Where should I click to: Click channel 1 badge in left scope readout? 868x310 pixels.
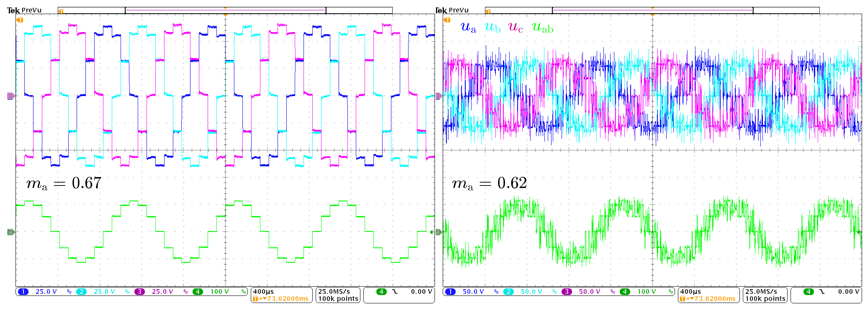(x=23, y=291)
